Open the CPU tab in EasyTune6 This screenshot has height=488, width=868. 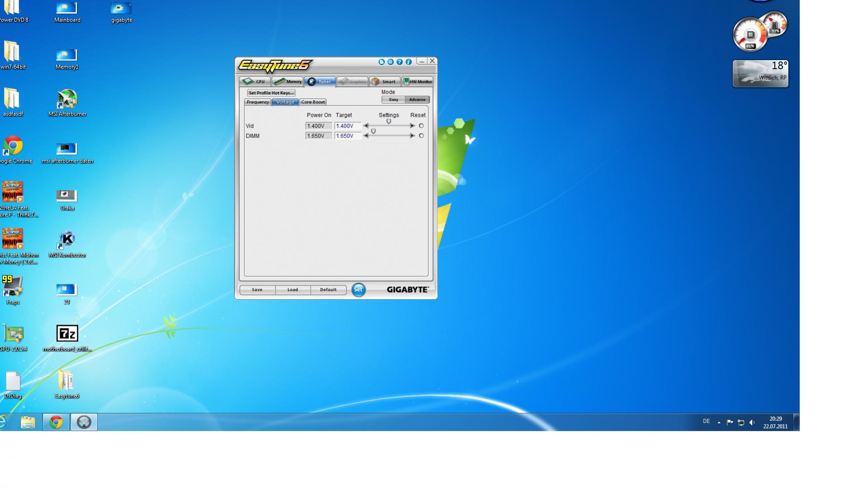255,81
